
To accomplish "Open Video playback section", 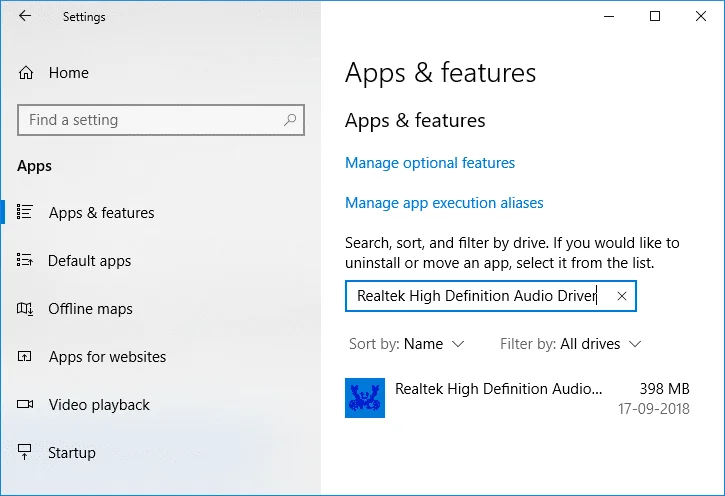I will (x=99, y=405).
